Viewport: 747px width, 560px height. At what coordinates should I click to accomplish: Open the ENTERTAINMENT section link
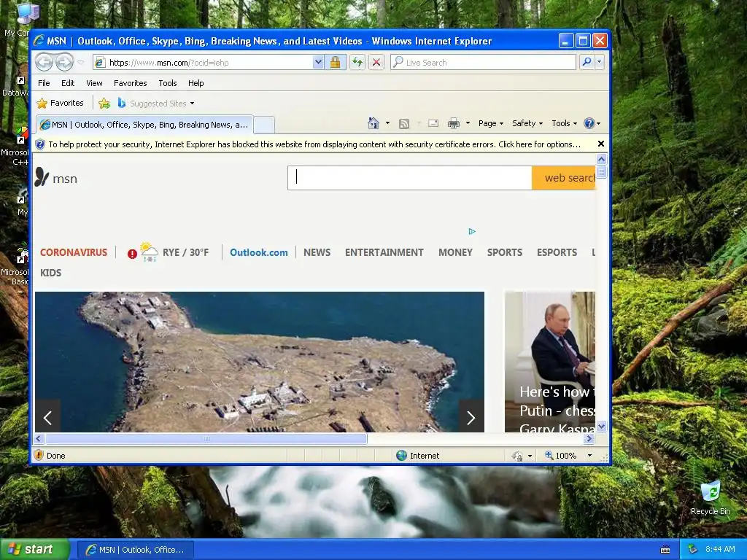(x=384, y=252)
